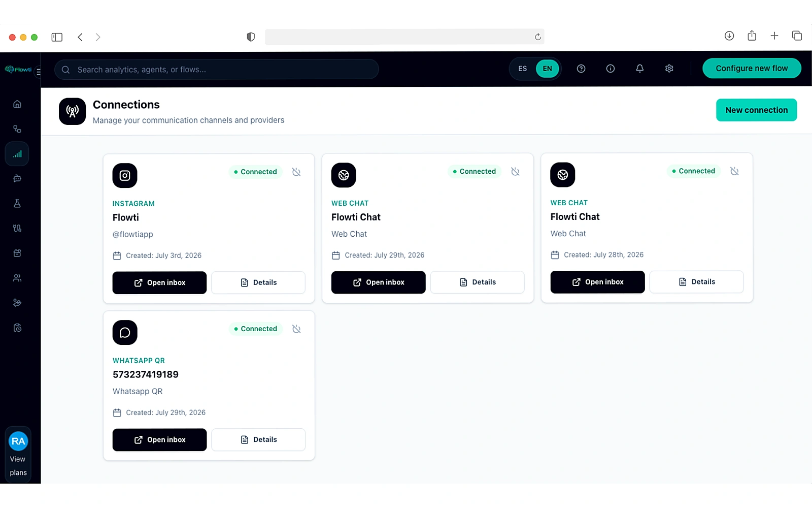This screenshot has width=812, height=508.
Task: Show browser sidebar panel
Action: 57,37
